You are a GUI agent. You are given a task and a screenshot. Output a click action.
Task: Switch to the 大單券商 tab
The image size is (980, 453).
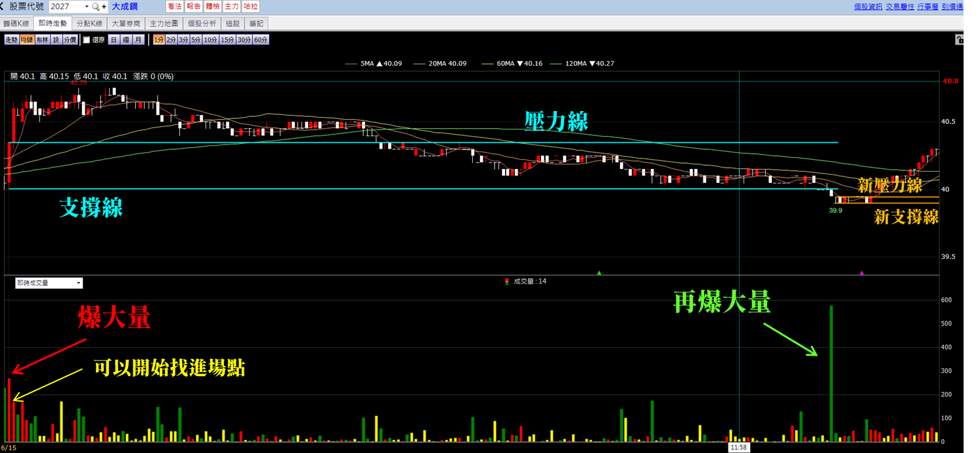126,23
